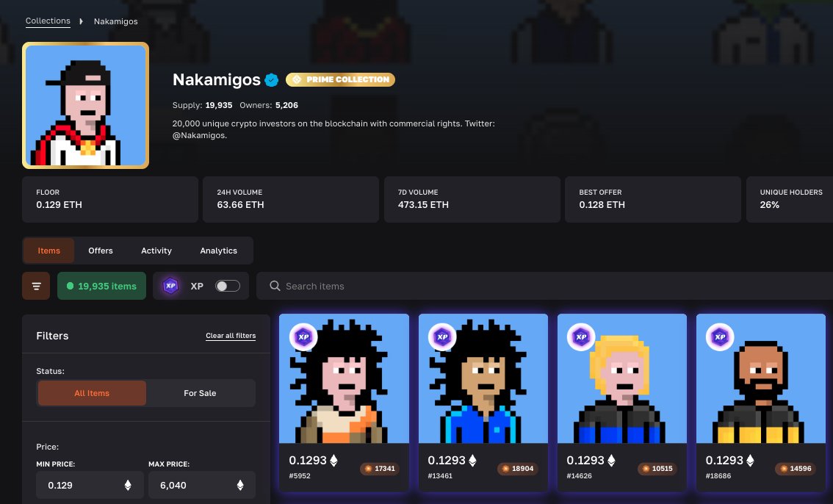Open Nakamigos #18686 thumbnail
The image size is (833, 504).
point(761,378)
